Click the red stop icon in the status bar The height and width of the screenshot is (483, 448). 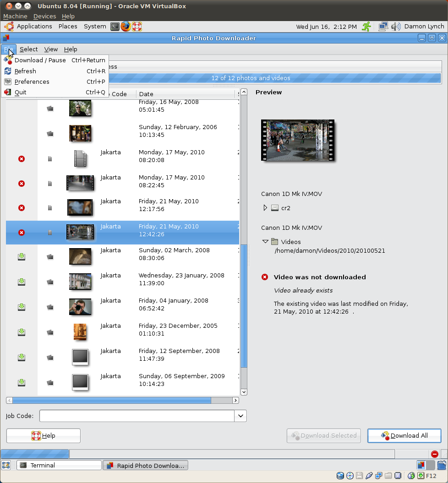click(435, 454)
